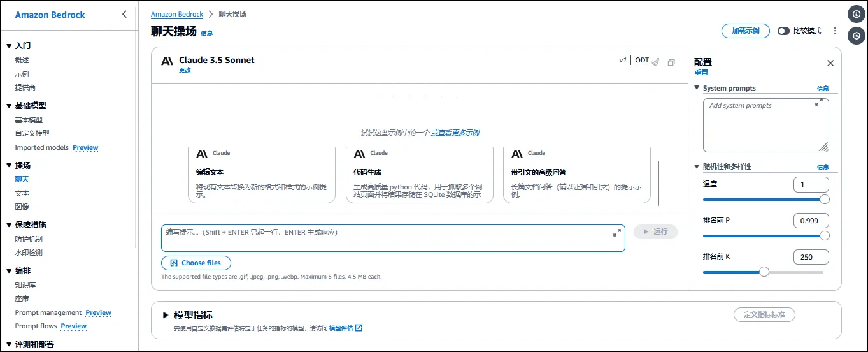Click 信息 link beside 聊天操场 title
Image resolution: width=868 pixels, height=352 pixels.
pos(207,33)
